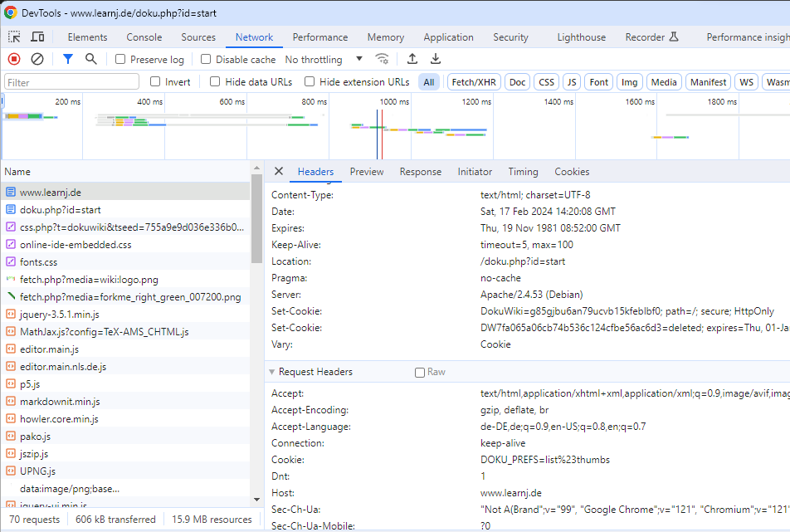Select jquery-3.5.1.min.js request
This screenshot has height=532, width=790.
[x=60, y=315]
